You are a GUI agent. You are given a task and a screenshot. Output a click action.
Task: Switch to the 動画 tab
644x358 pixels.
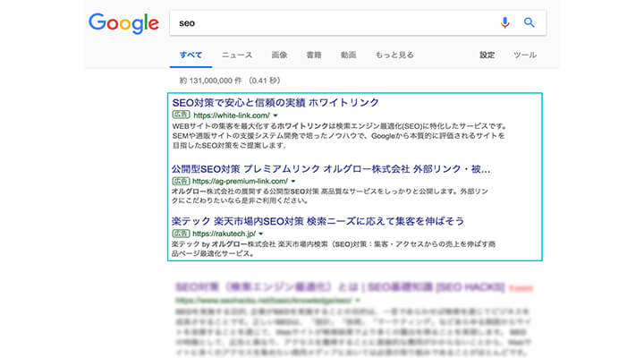click(x=348, y=55)
